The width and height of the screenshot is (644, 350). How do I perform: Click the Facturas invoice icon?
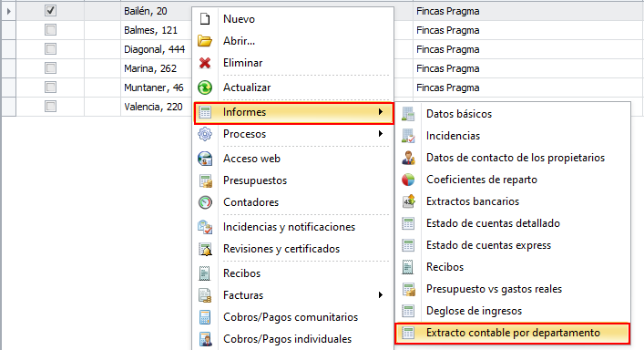tap(205, 295)
